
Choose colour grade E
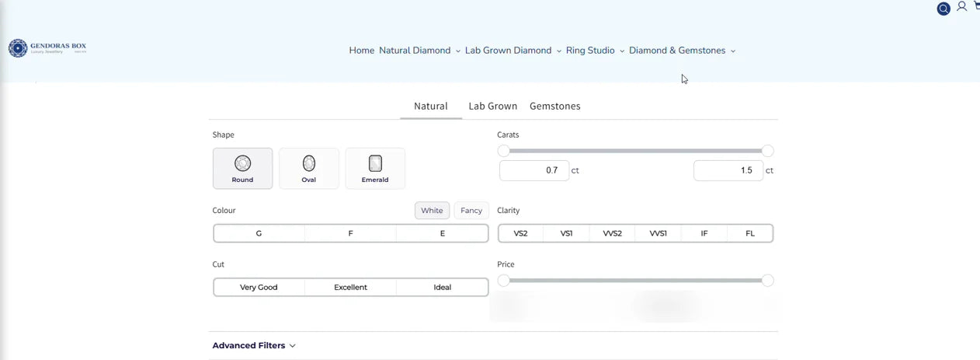click(x=443, y=233)
